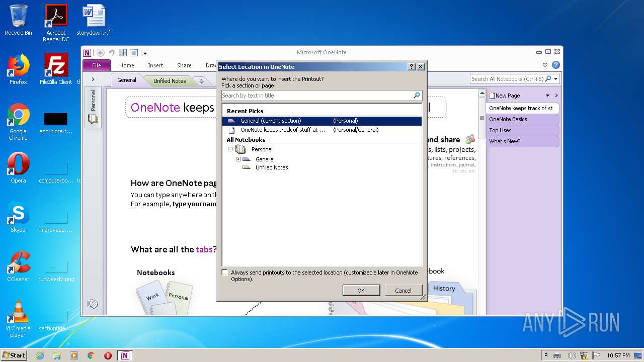
Task: Open the Insert ribbon tab
Action: pos(155,65)
